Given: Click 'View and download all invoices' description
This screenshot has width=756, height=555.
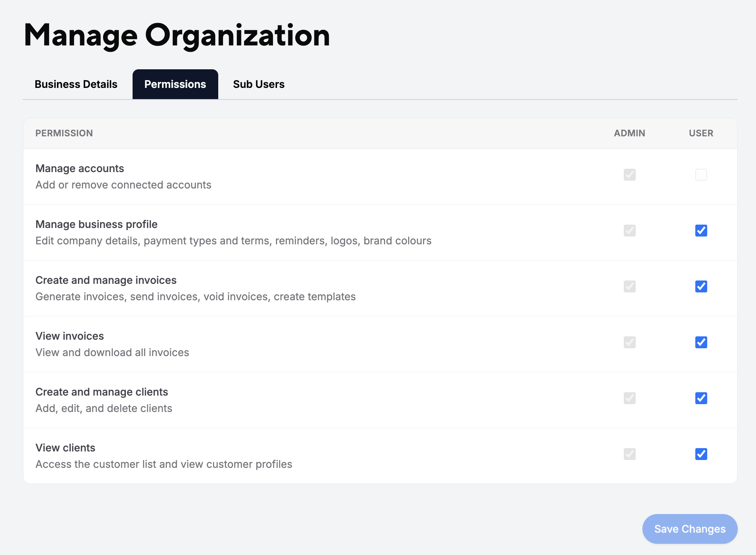Looking at the screenshot, I should point(112,352).
